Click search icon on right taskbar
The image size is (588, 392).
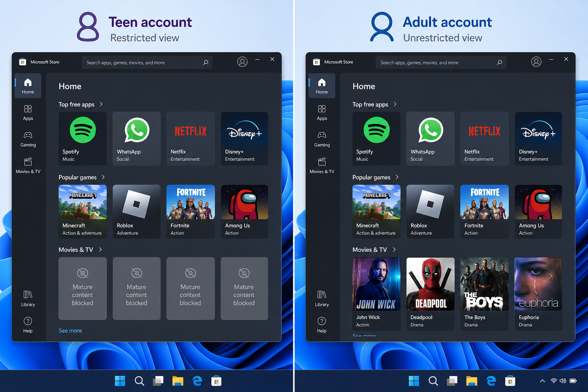click(433, 381)
